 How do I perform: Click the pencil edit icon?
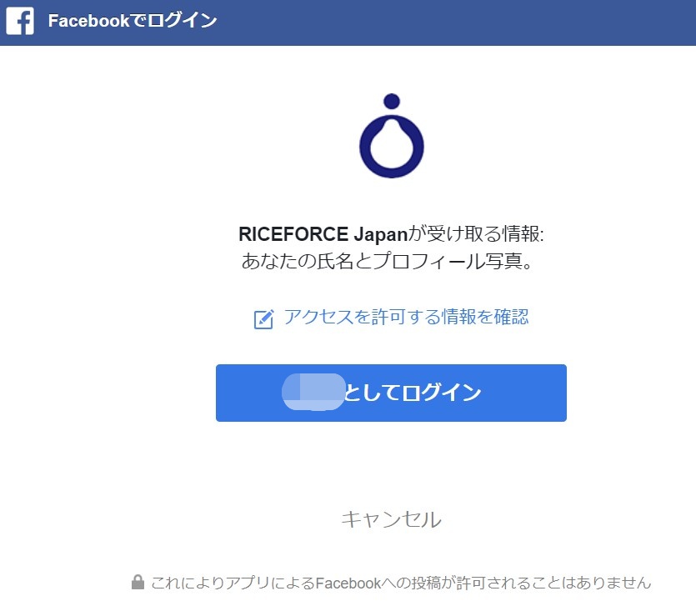[x=263, y=318]
